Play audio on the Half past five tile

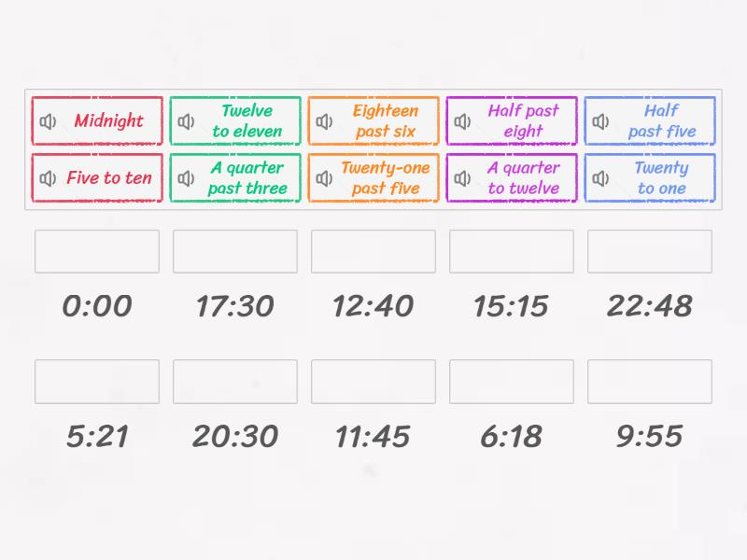600,120
